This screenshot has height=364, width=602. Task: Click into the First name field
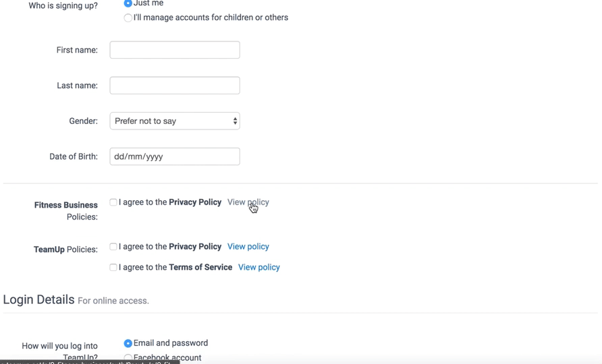click(175, 50)
